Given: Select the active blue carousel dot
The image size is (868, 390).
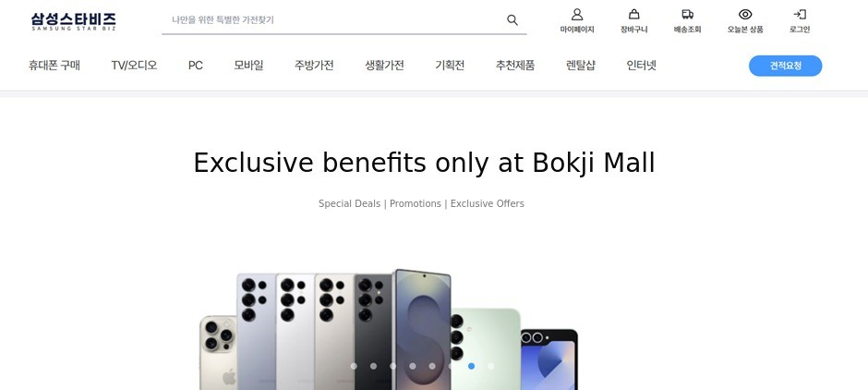Looking at the screenshot, I should 471,366.
